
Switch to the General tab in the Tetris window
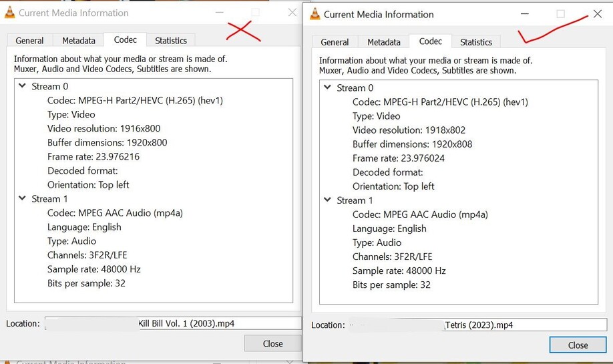[335, 42]
